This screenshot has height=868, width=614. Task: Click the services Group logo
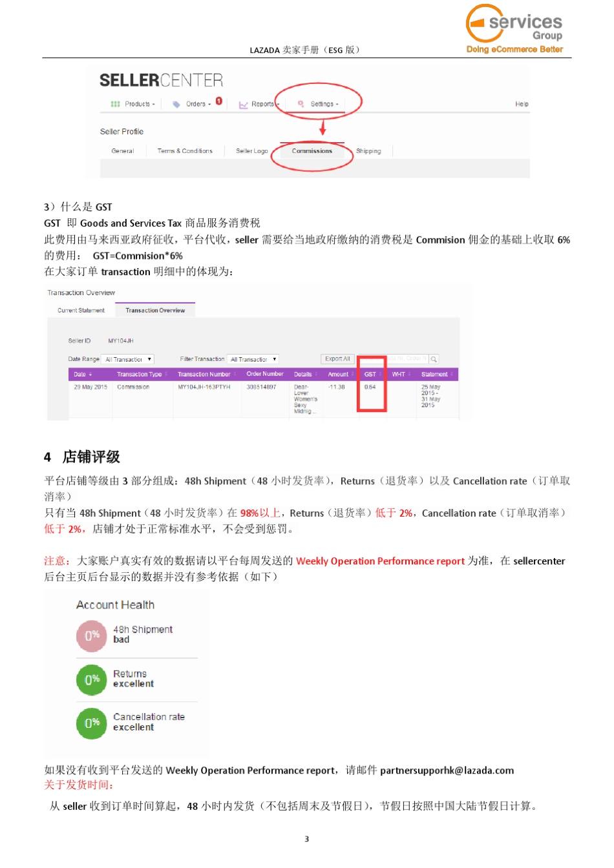(x=515, y=29)
